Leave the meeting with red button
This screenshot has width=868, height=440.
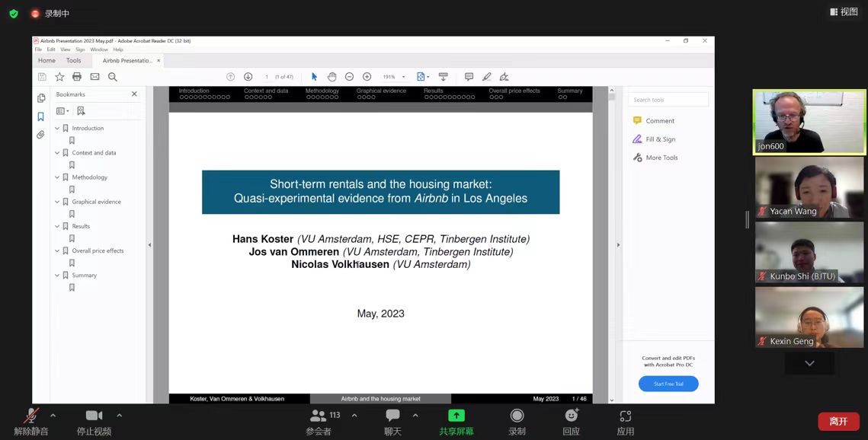point(838,421)
